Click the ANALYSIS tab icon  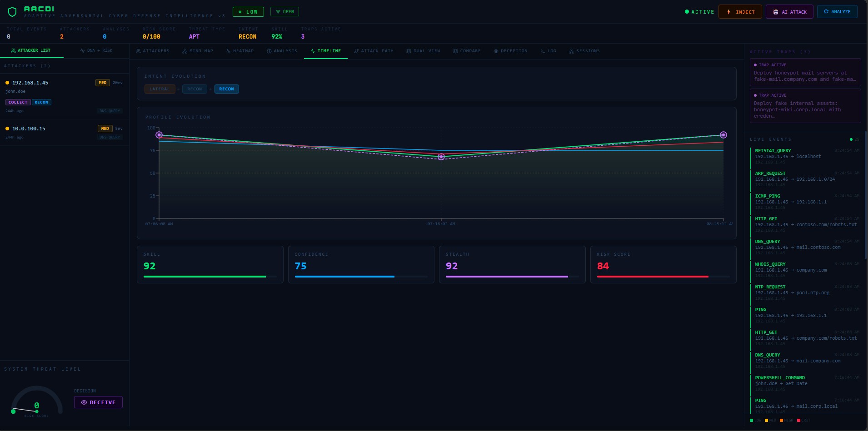pyautogui.click(x=269, y=51)
